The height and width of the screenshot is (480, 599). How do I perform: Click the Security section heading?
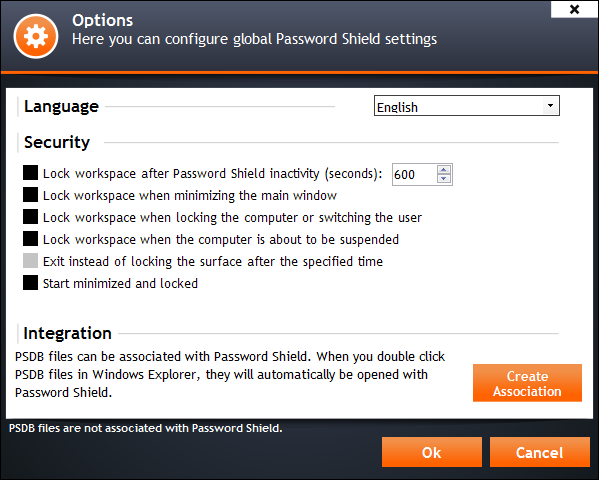coord(57,143)
